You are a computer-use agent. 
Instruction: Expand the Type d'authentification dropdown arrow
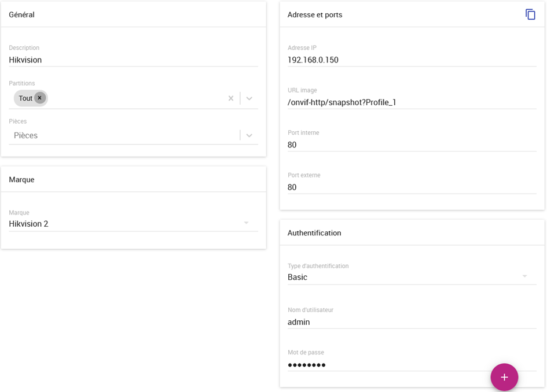click(524, 276)
